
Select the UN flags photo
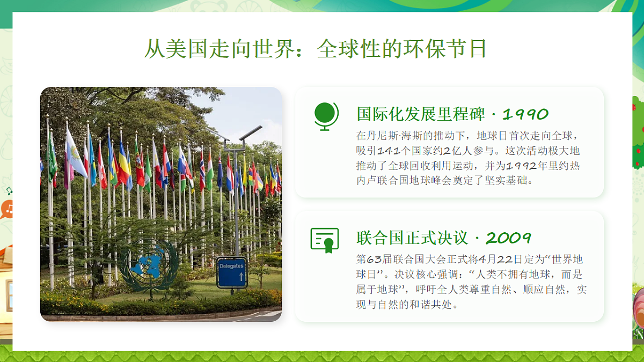click(161, 204)
